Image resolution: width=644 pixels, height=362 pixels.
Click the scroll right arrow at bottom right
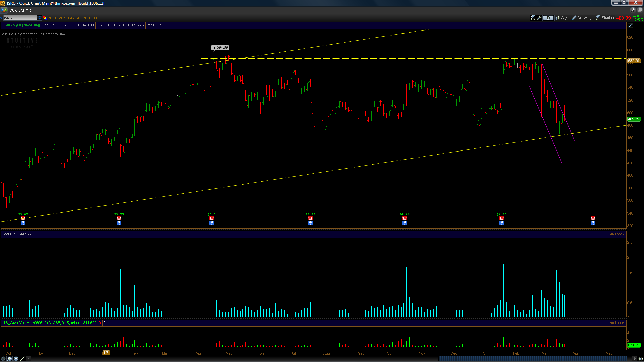pyautogui.click(x=635, y=359)
